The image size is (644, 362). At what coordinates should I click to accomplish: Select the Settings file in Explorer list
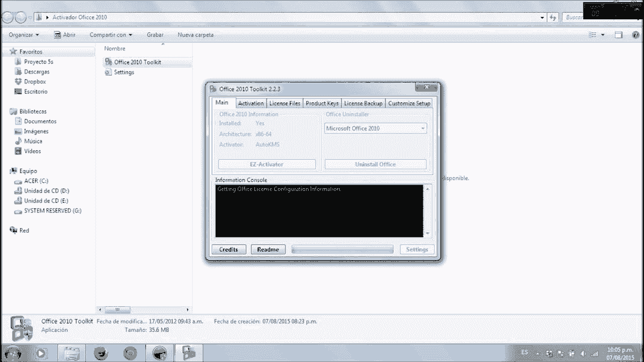click(x=124, y=72)
